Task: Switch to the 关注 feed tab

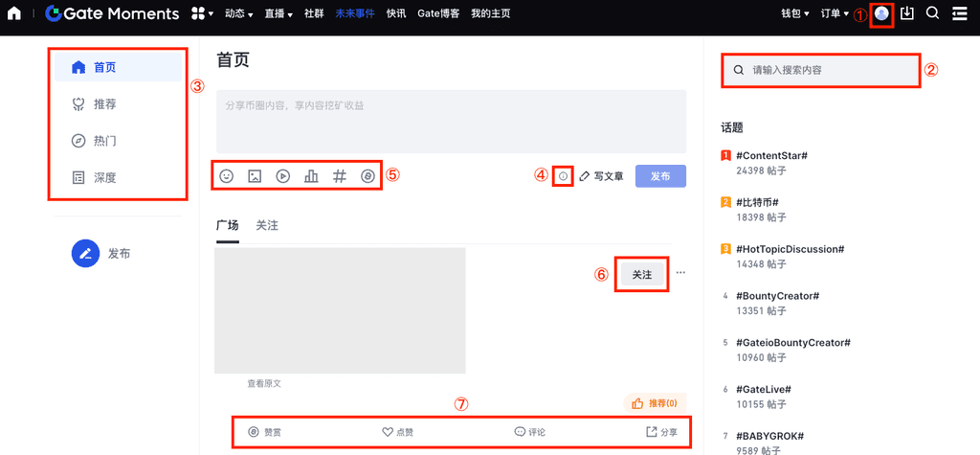Action: point(267,225)
